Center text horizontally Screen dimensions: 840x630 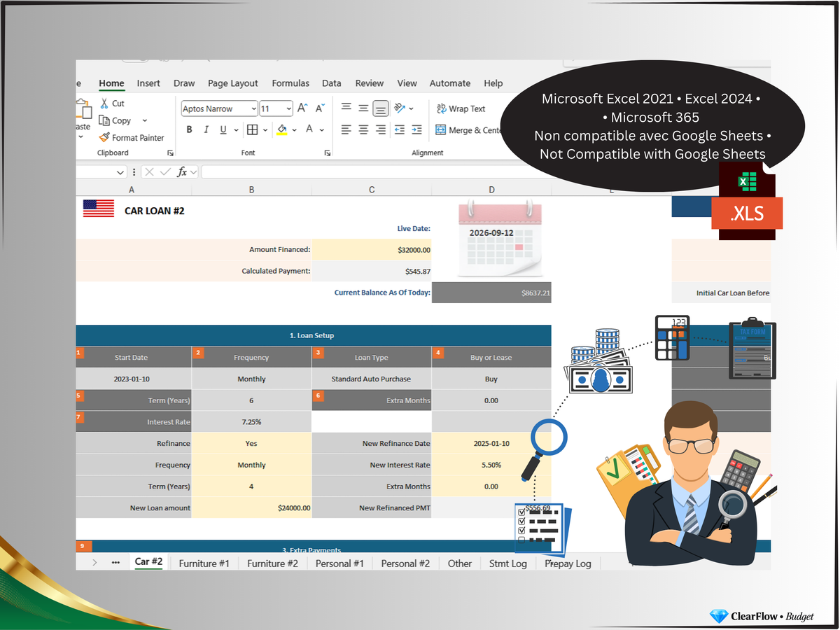pos(363,129)
